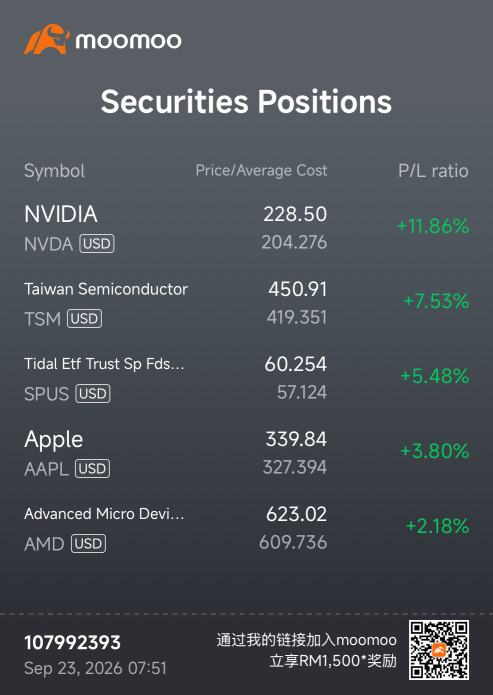Viewport: 493px width, 695px height.
Task: Open Tidal Etf Trust Sp Fds position
Action: click(x=246, y=378)
